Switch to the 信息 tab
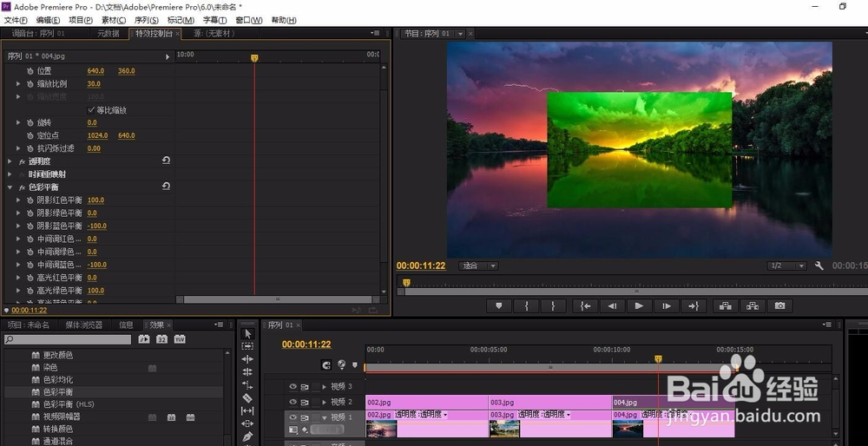Image resolution: width=868 pixels, height=446 pixels. pyautogui.click(x=126, y=325)
